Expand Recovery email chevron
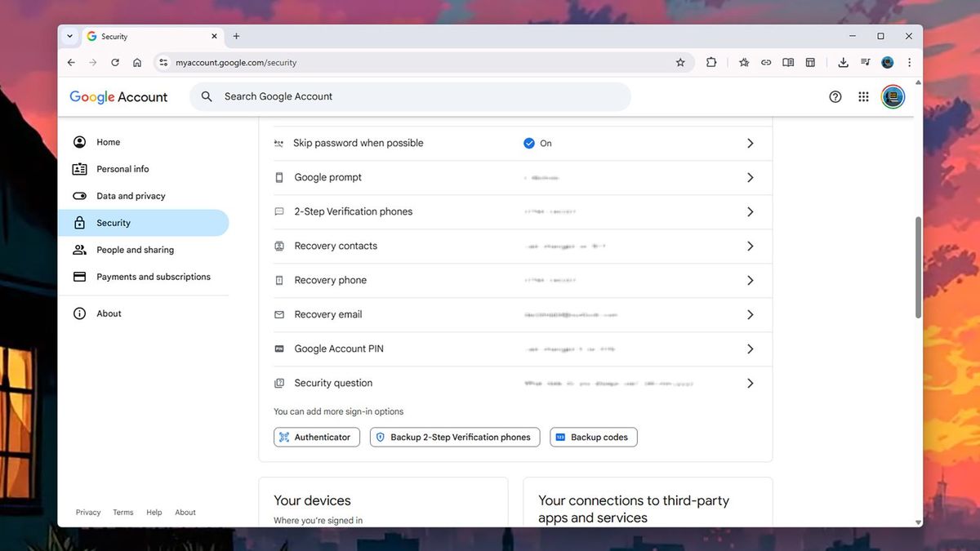980x551 pixels. point(750,314)
